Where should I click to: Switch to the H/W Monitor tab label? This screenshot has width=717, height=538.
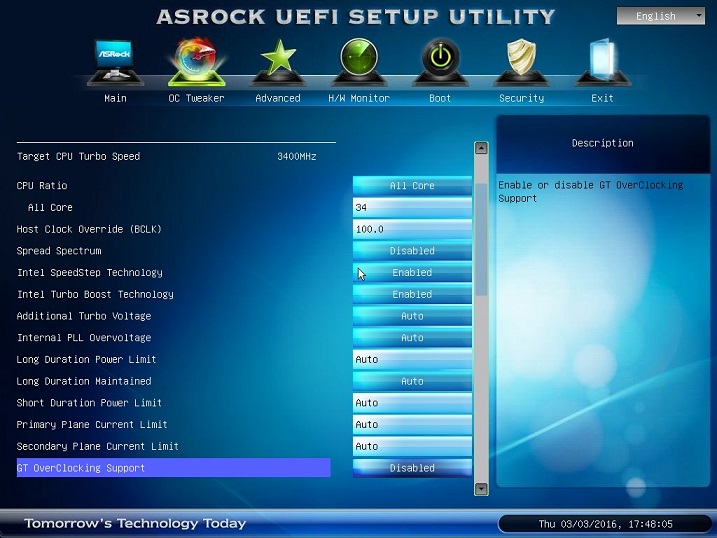(x=359, y=98)
